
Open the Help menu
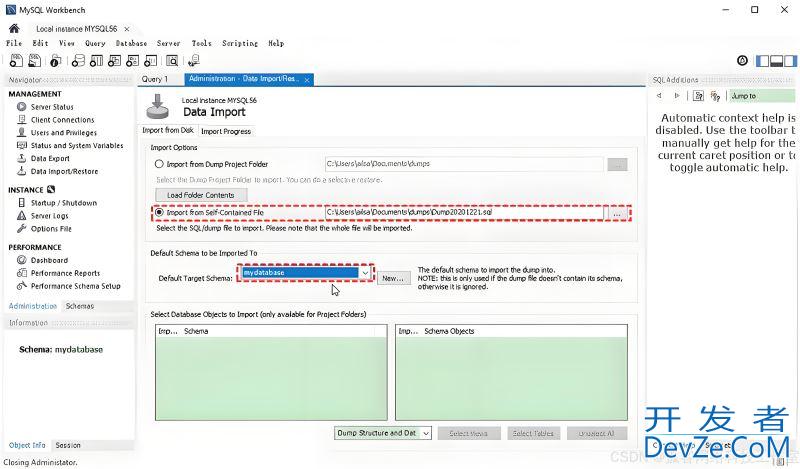tap(276, 43)
